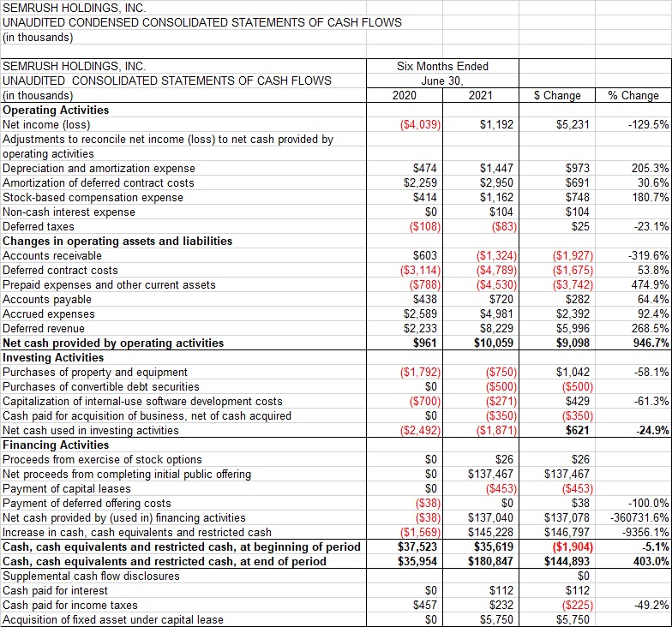
Task: Click Deferred revenue 2021 value $8,229
Action: click(x=496, y=329)
